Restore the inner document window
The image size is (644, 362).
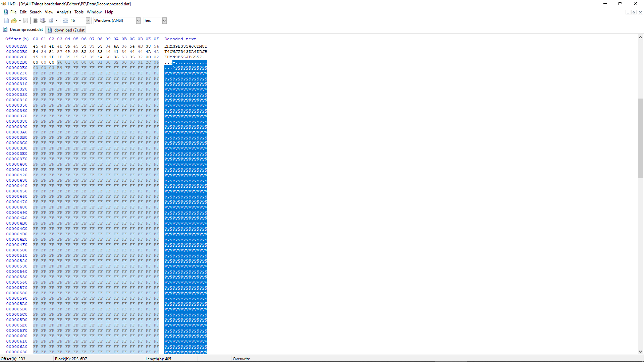pos(634,12)
